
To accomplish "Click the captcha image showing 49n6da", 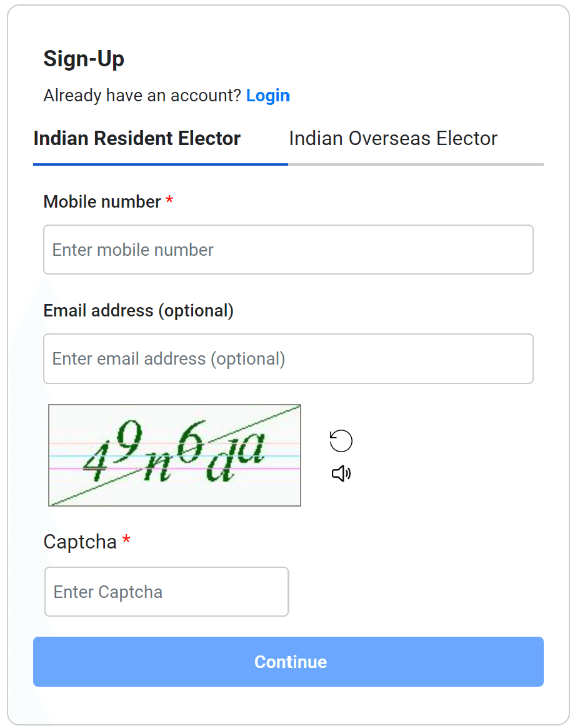I will [174, 455].
